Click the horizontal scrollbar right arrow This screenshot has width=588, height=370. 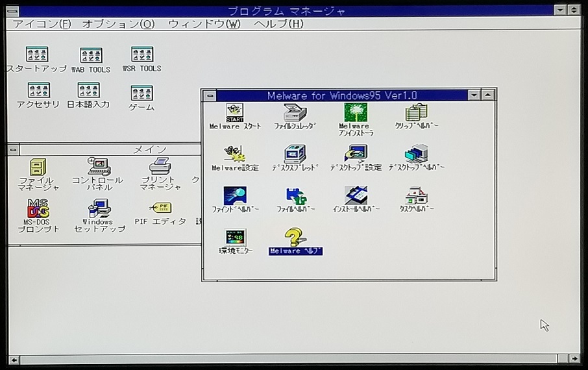tap(574, 359)
